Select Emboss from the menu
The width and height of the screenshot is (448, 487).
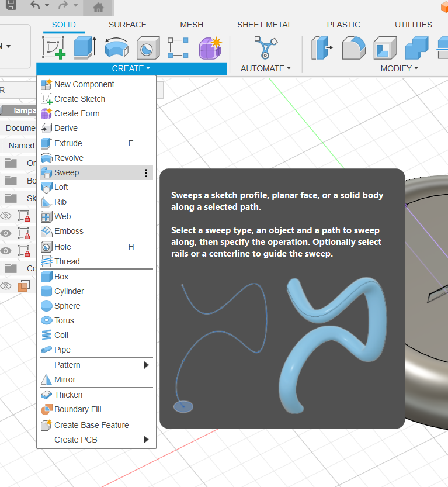point(96,231)
